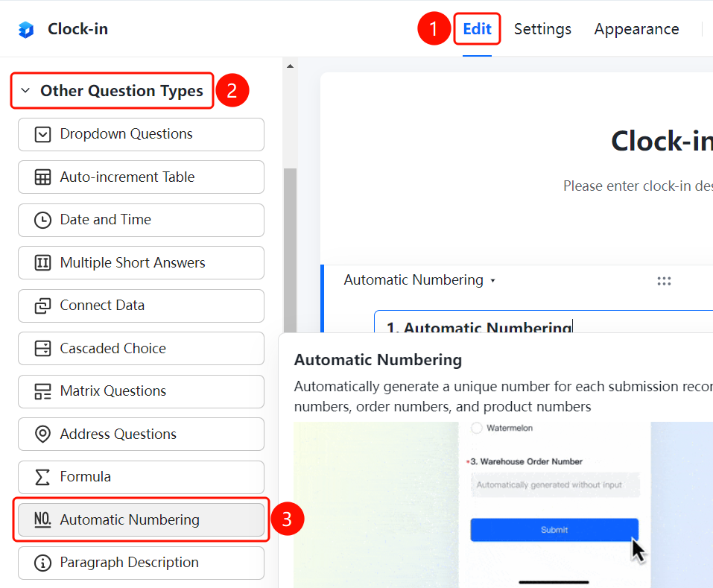713x588 pixels.
Task: Click the Cascaded Choice icon
Action: coord(42,348)
